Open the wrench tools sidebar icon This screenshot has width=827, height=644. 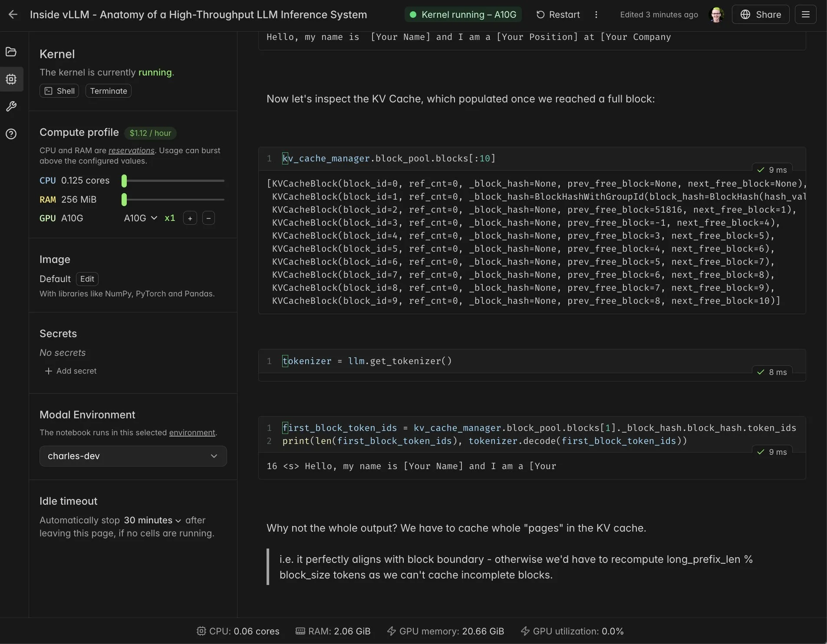coord(11,106)
